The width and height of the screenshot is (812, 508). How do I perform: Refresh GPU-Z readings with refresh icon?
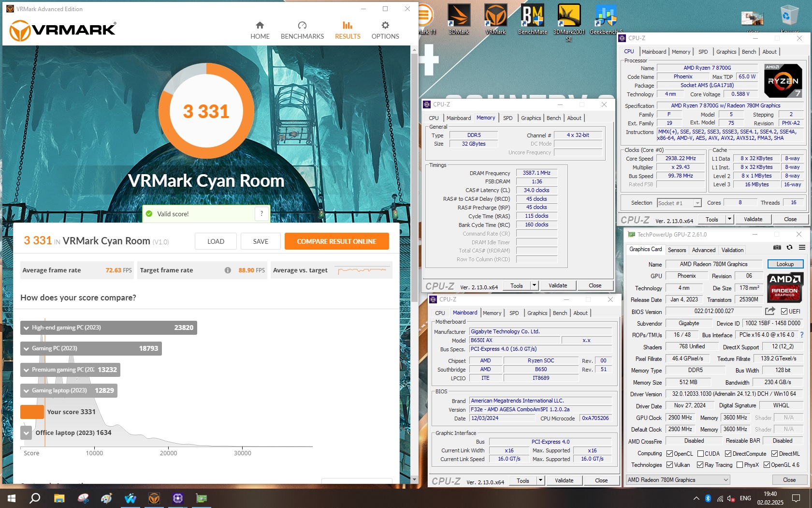[x=789, y=247]
